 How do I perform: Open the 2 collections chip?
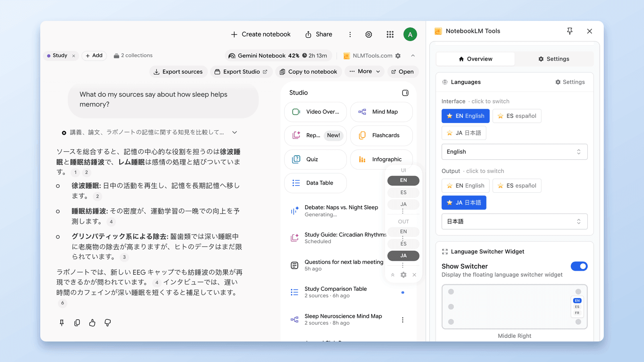pyautogui.click(x=133, y=56)
